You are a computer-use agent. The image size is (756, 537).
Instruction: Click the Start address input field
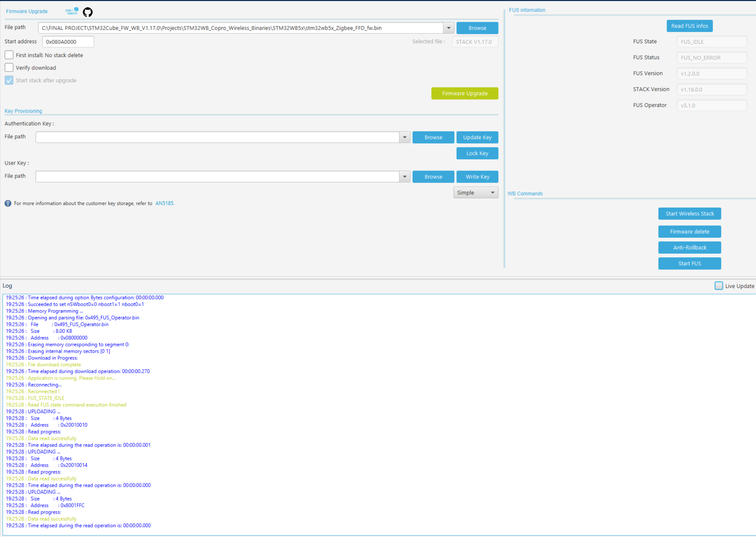tap(68, 42)
